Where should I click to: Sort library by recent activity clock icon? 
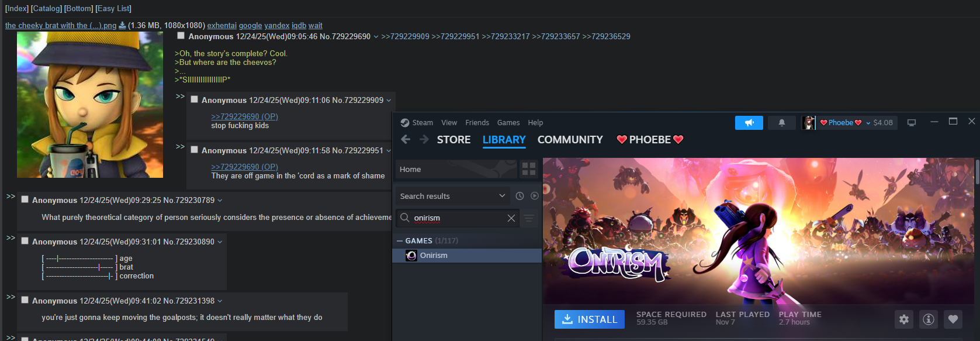pyautogui.click(x=520, y=196)
